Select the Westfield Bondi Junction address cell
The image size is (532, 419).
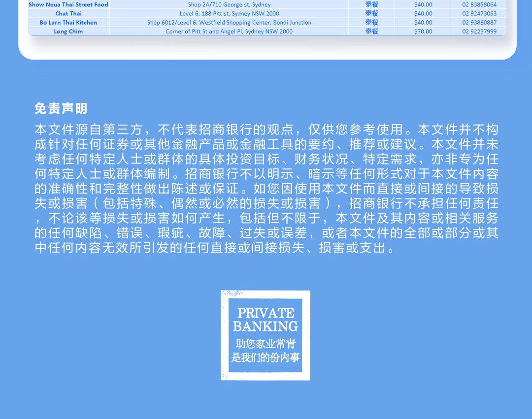click(x=229, y=22)
